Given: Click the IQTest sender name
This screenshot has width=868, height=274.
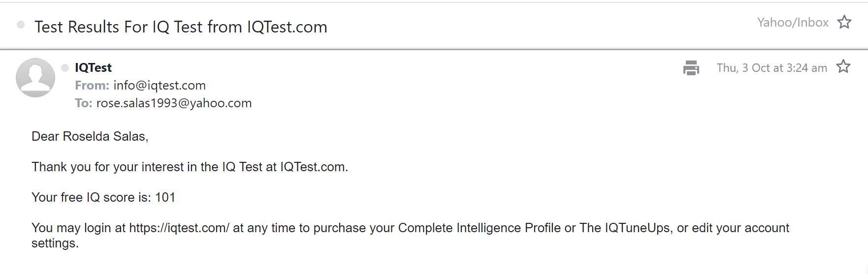Looking at the screenshot, I should click(93, 68).
